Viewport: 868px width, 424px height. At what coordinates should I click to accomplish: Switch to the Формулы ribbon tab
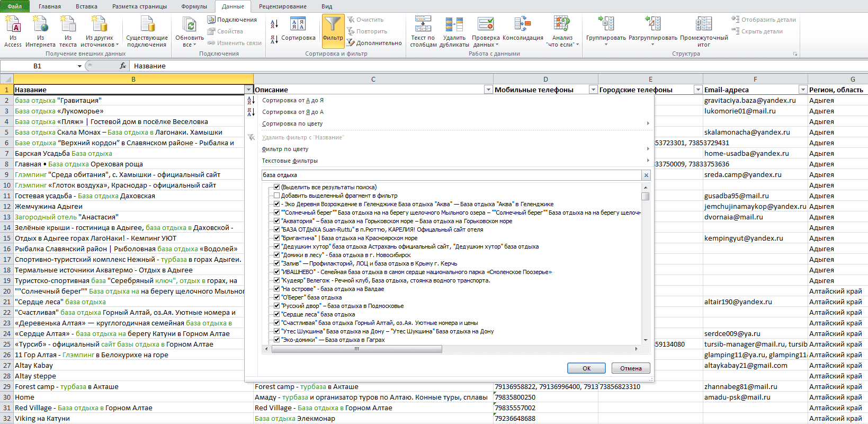coord(194,6)
